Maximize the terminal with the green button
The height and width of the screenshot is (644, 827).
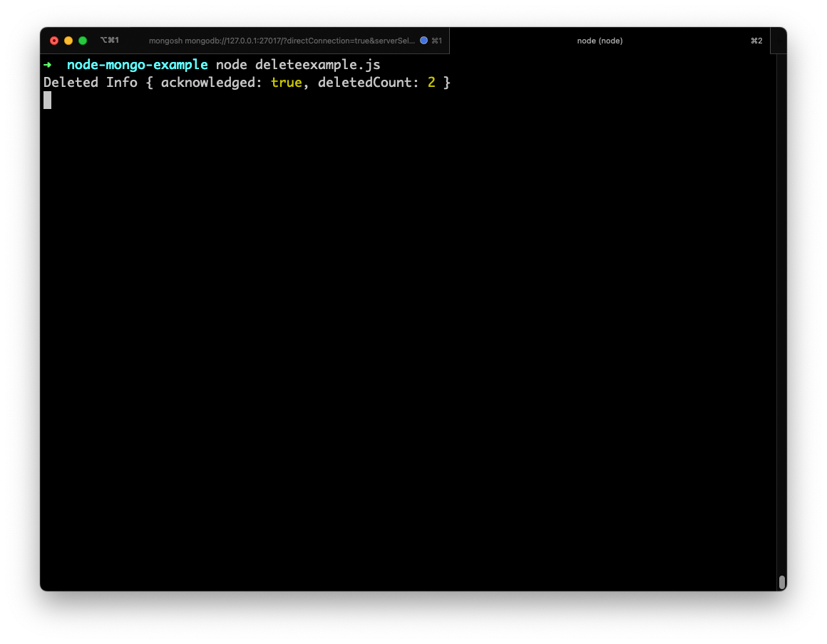click(83, 41)
